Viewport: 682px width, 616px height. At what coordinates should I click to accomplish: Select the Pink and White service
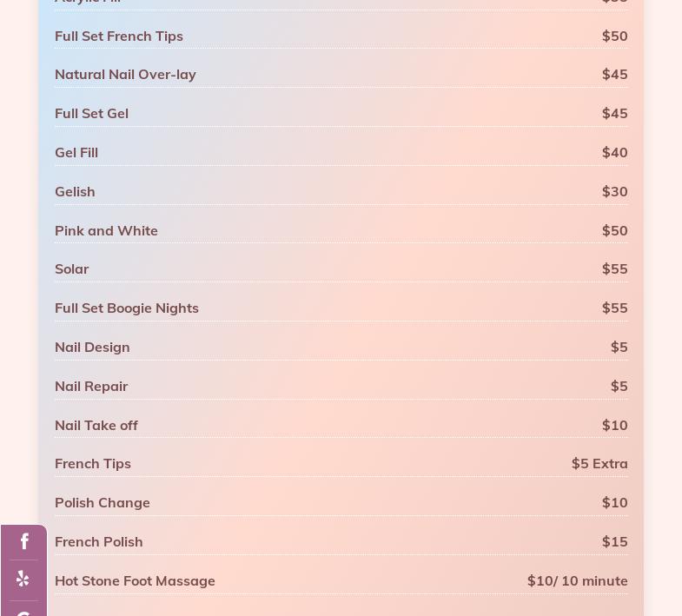(106, 230)
